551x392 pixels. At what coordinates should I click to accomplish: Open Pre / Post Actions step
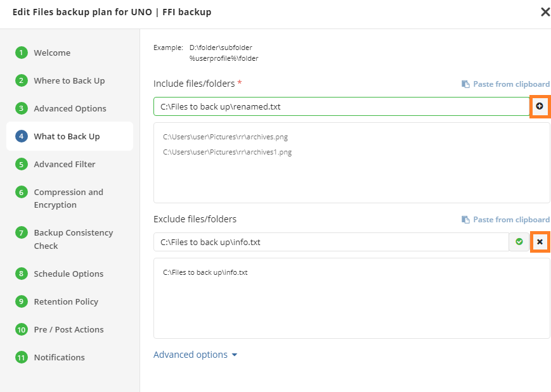coord(68,329)
